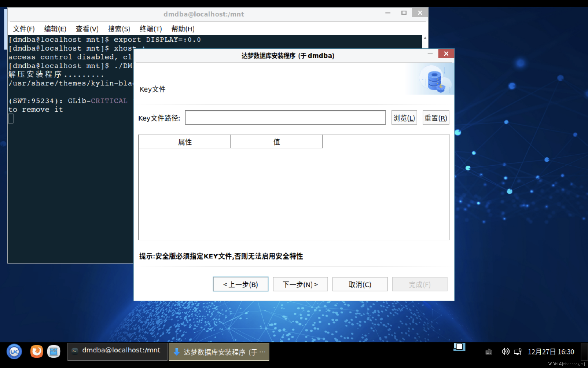Open the 帮助(H) menu in terminal
588x368 pixels.
coord(183,29)
